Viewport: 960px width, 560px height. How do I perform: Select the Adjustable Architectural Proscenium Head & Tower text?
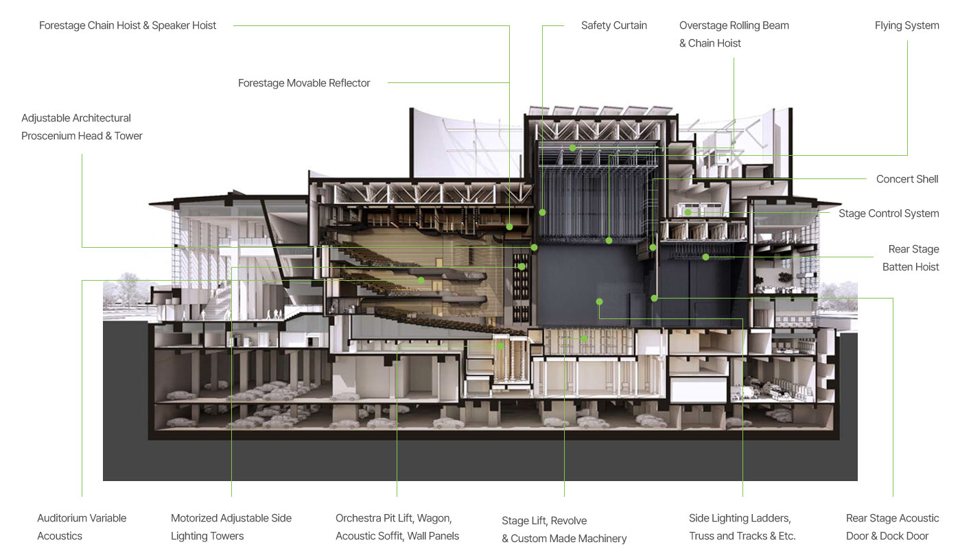(82, 127)
